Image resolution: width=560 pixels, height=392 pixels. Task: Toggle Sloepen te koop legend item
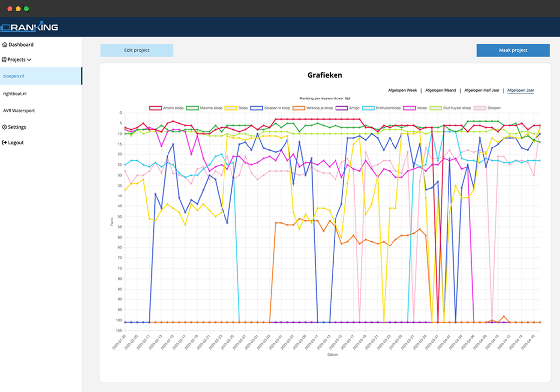click(270, 108)
